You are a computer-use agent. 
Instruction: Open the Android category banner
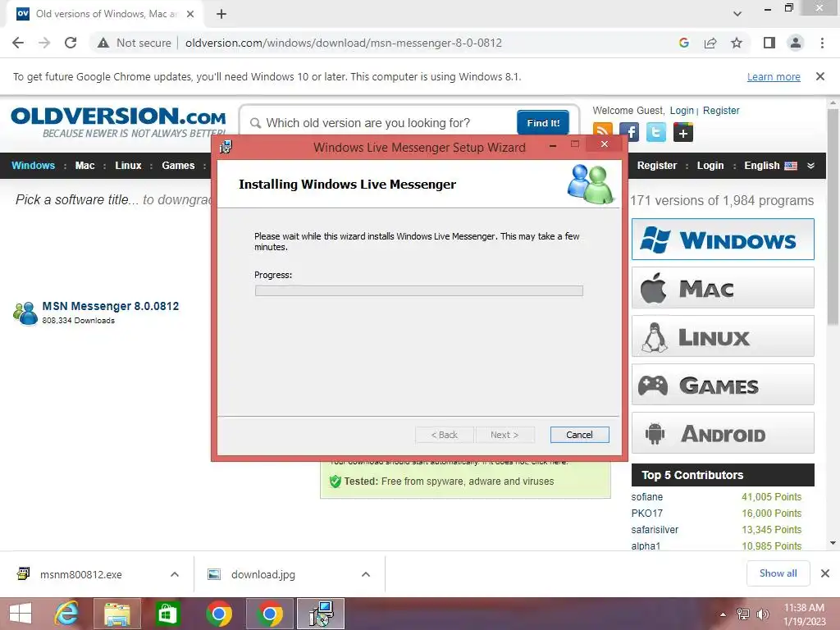click(723, 433)
